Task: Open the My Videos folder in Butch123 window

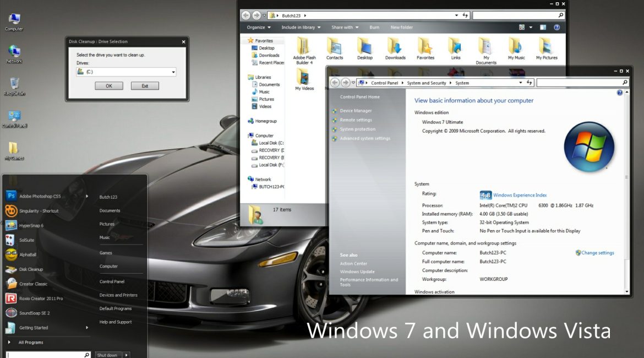Action: [x=304, y=80]
